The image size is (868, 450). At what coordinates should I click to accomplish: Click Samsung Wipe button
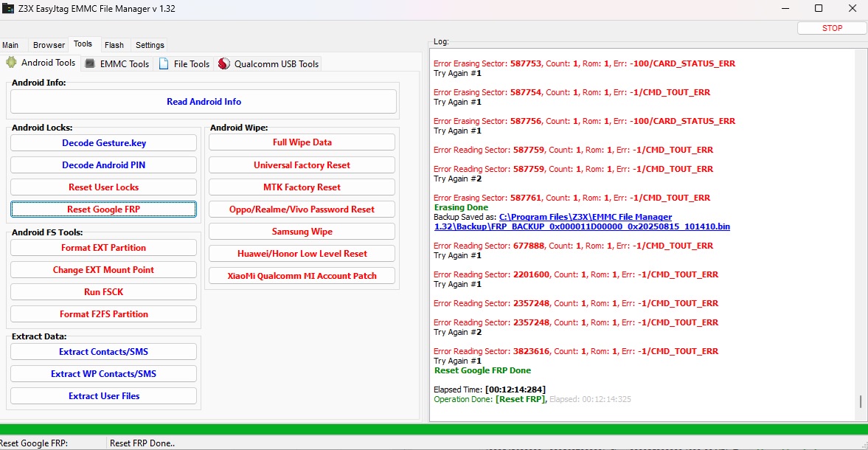pos(302,232)
